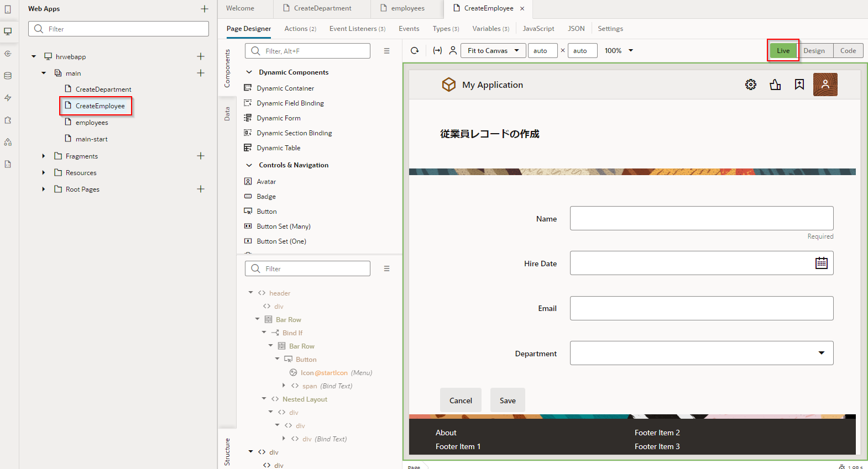Click the Name input field
Screen dimensions: 868x469
point(701,218)
